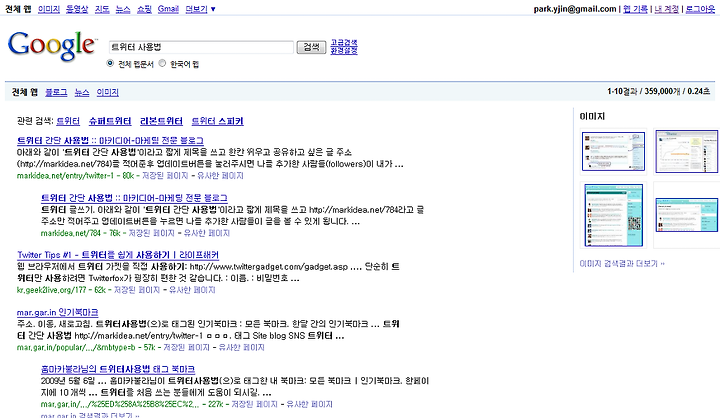The height and width of the screenshot is (418, 720).
Task: Open the 환경설정 link
Action: pos(344,51)
